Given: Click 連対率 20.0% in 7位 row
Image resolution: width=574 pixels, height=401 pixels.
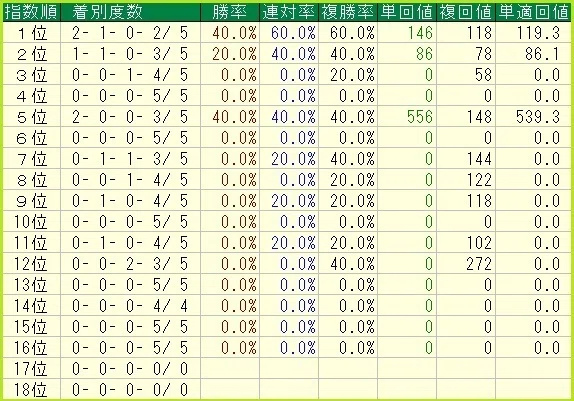Looking at the screenshot, I should coord(294,159).
